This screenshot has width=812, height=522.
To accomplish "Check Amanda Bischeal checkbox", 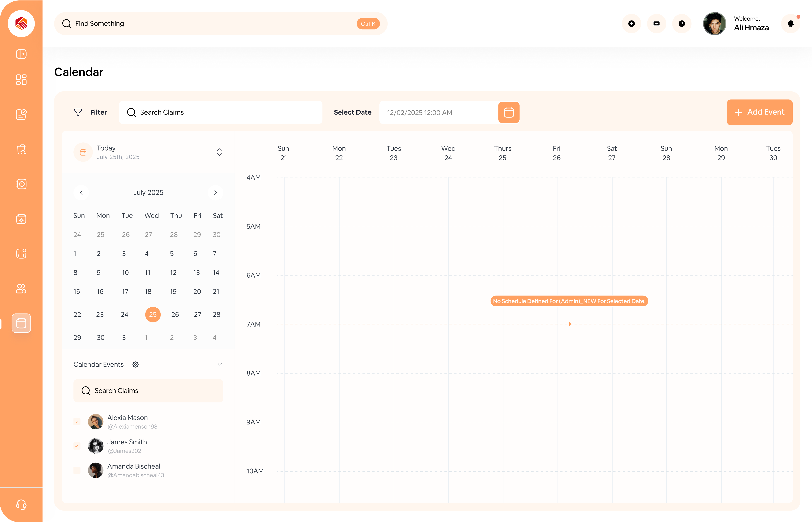I will [77, 471].
